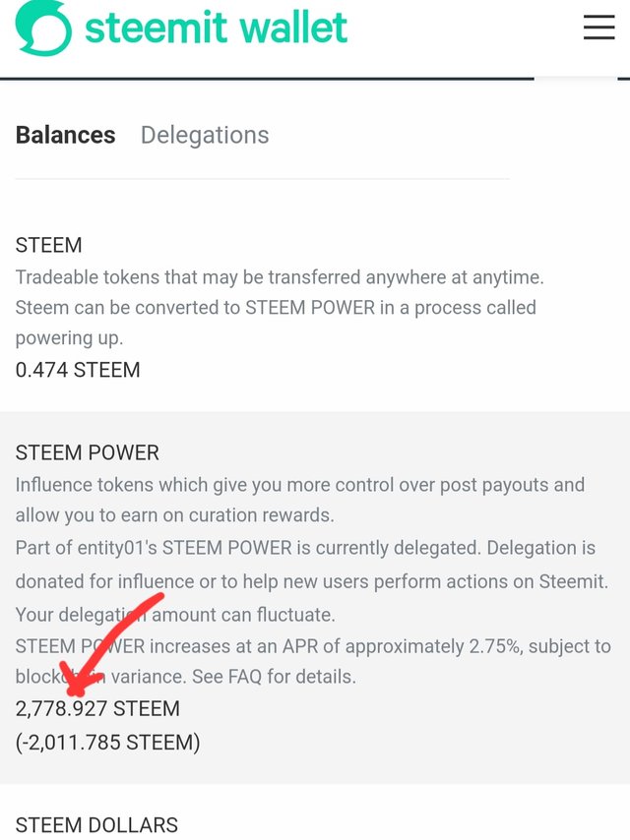Click the Steemit speech-bubble logo icon
Viewport: 630px width, 840px height.
(43, 28)
